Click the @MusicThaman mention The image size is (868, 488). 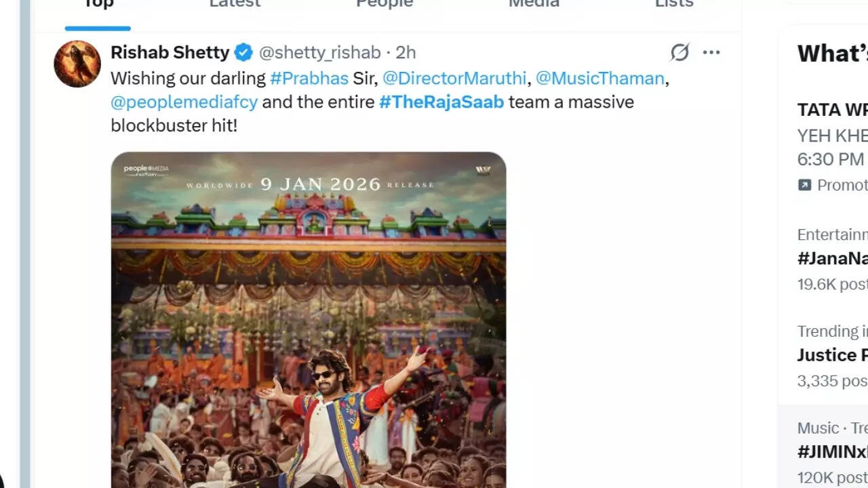[x=599, y=78]
